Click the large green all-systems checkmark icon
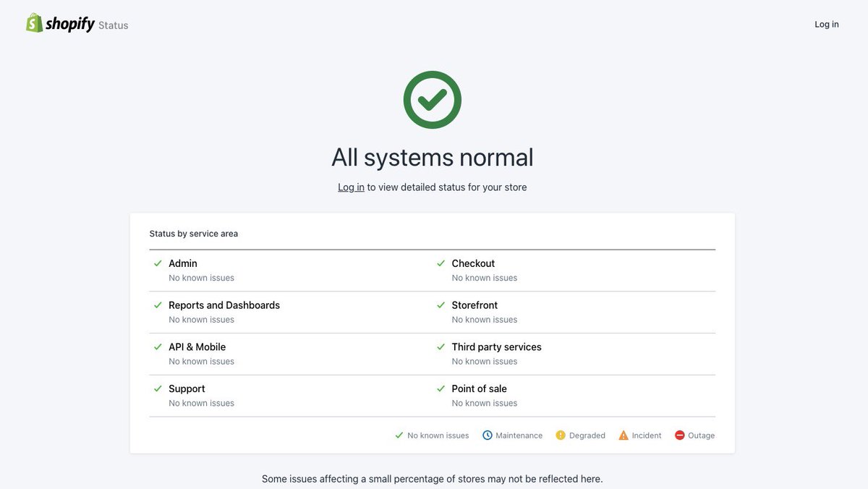 (x=433, y=100)
